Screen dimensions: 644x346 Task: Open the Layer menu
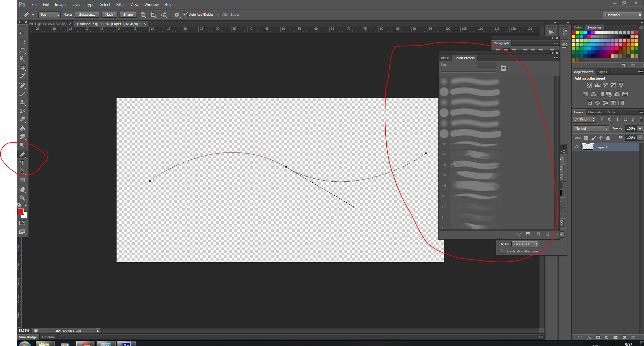pos(76,5)
